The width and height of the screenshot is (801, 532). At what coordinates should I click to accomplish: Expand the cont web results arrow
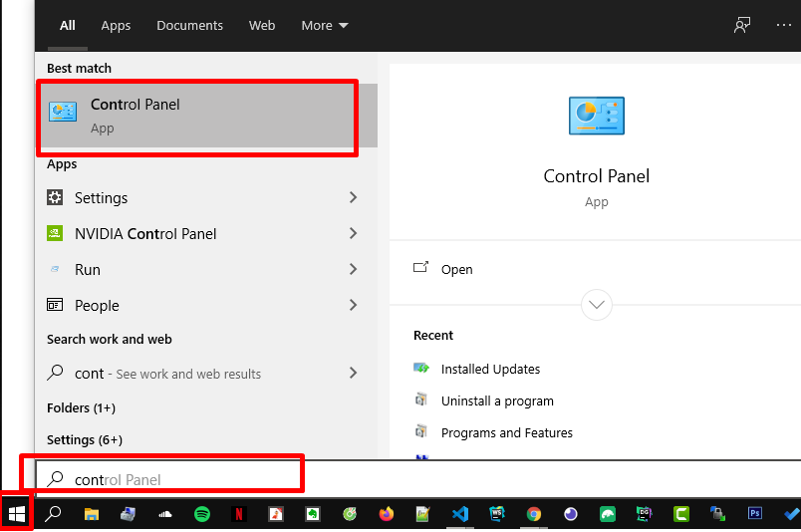coord(353,373)
